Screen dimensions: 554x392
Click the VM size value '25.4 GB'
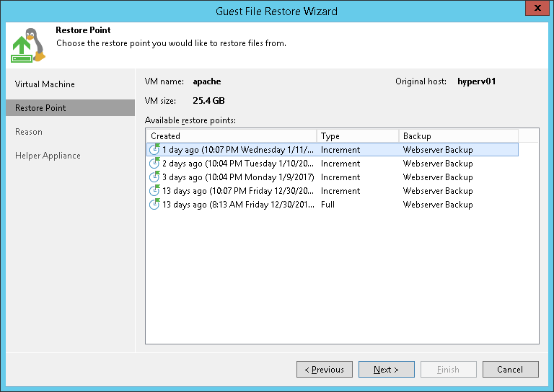coord(208,101)
